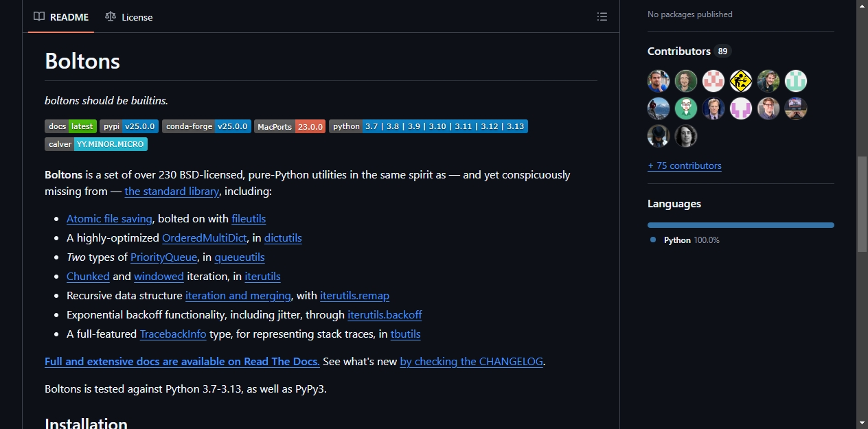Show the + 75 contributors list
The image size is (868, 429).
coord(685,165)
